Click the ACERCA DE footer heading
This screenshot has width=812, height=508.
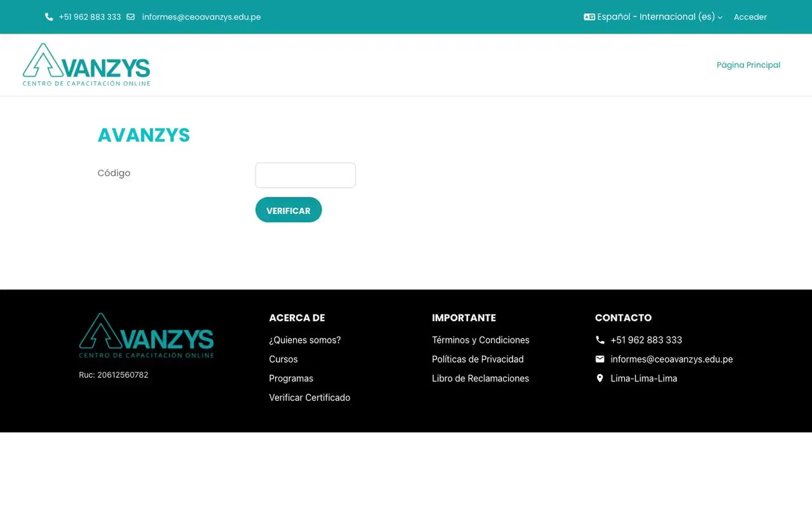(297, 317)
